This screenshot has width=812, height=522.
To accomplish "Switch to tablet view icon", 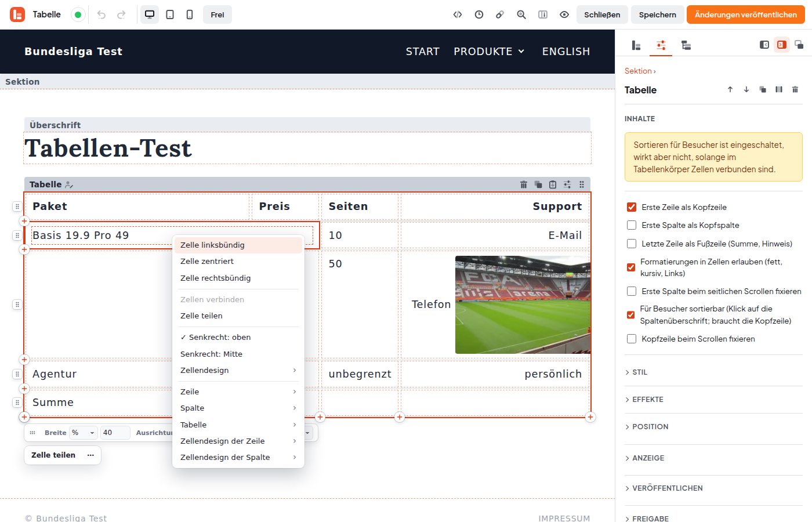I will [x=170, y=14].
